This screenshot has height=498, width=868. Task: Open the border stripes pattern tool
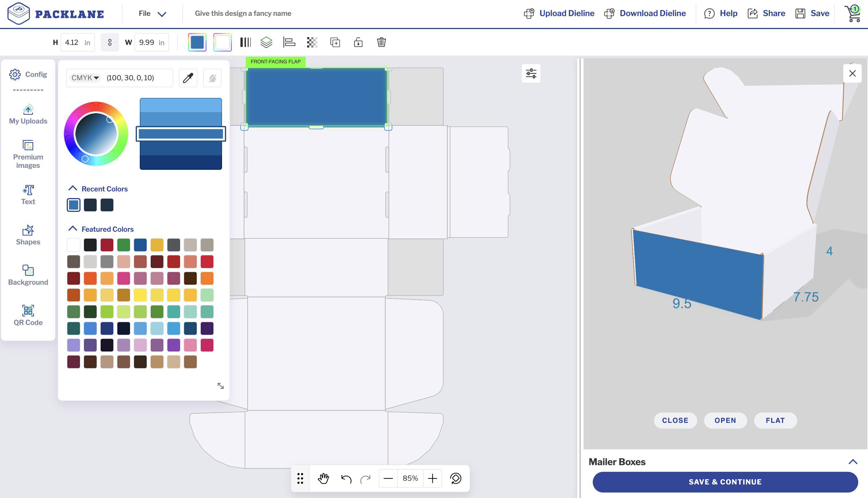(x=245, y=42)
